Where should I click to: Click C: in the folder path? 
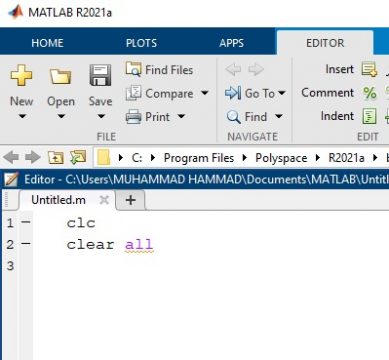137,157
